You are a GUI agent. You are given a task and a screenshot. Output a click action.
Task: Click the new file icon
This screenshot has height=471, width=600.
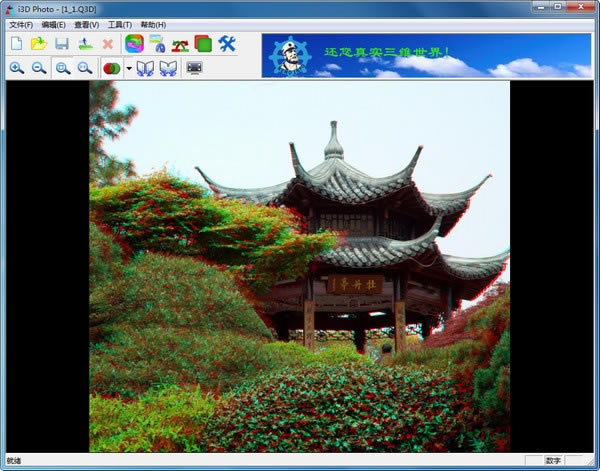tap(16, 44)
